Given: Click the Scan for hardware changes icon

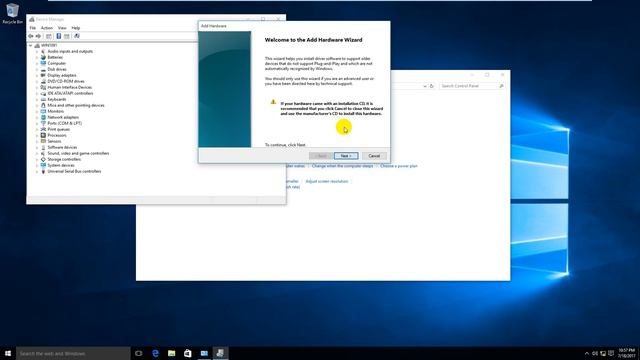Looking at the screenshot, I should click(76, 36).
